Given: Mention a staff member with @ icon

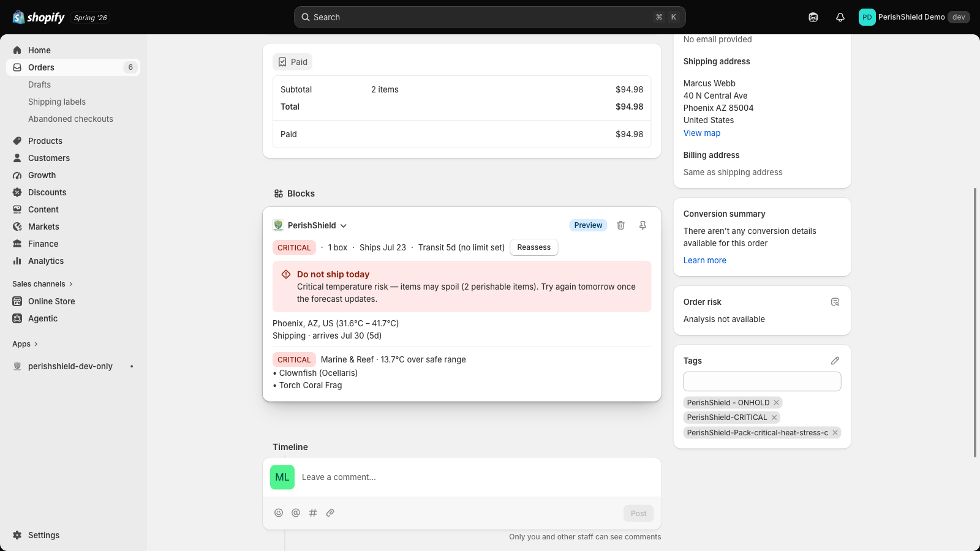Looking at the screenshot, I should point(296,513).
